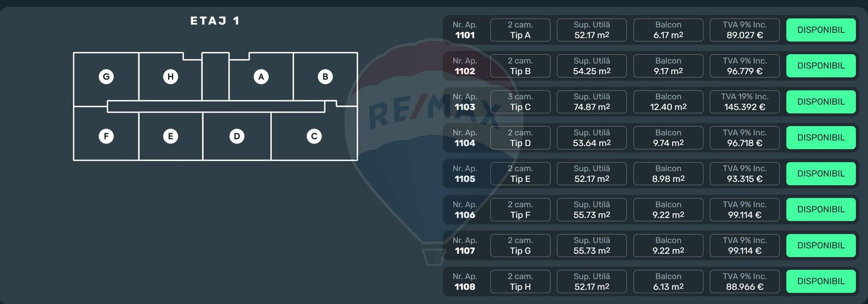868x304 pixels.
Task: Select the H unit circle marker
Action: click(170, 77)
